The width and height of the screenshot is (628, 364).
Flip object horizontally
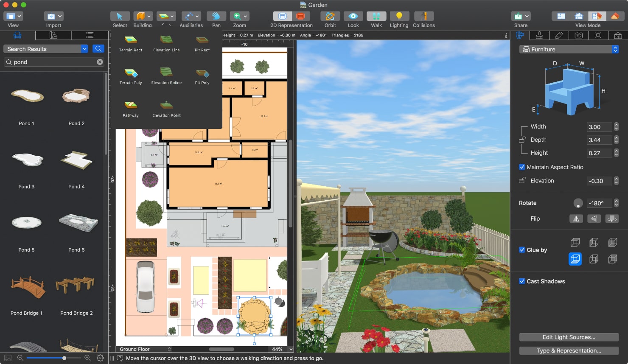(576, 218)
